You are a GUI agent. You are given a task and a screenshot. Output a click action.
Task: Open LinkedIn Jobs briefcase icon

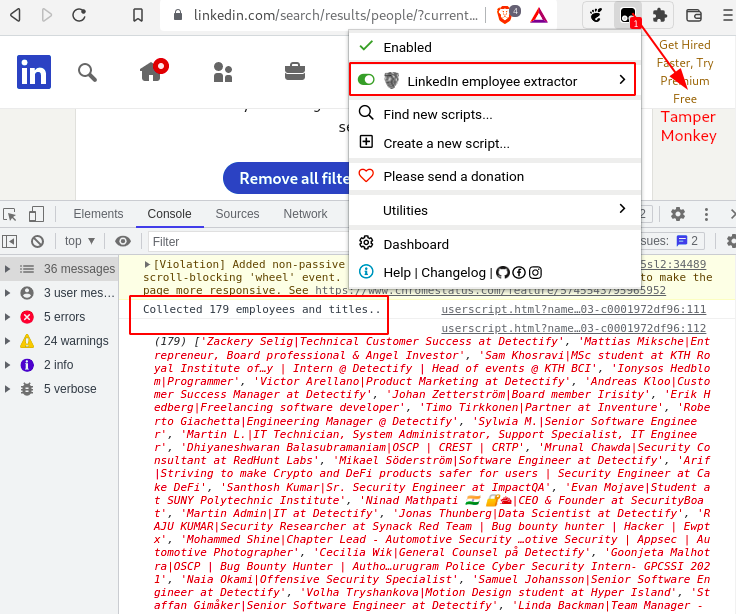[x=295, y=71]
